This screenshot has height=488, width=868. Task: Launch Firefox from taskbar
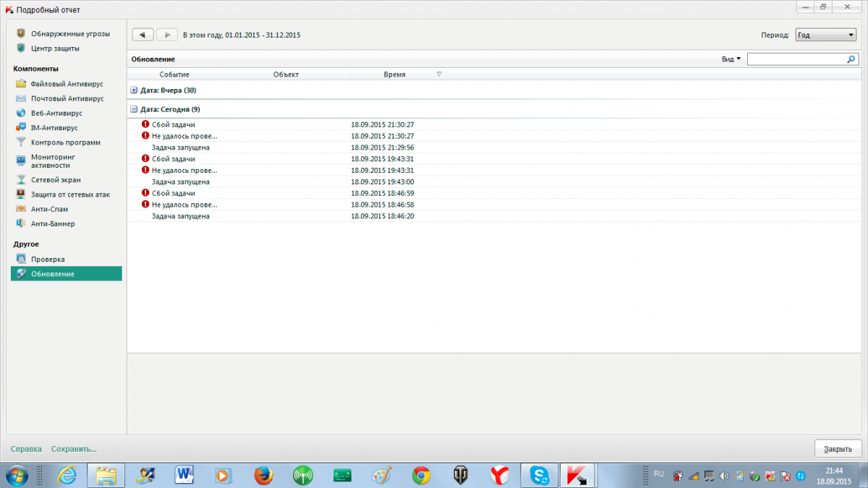pyautogui.click(x=263, y=475)
